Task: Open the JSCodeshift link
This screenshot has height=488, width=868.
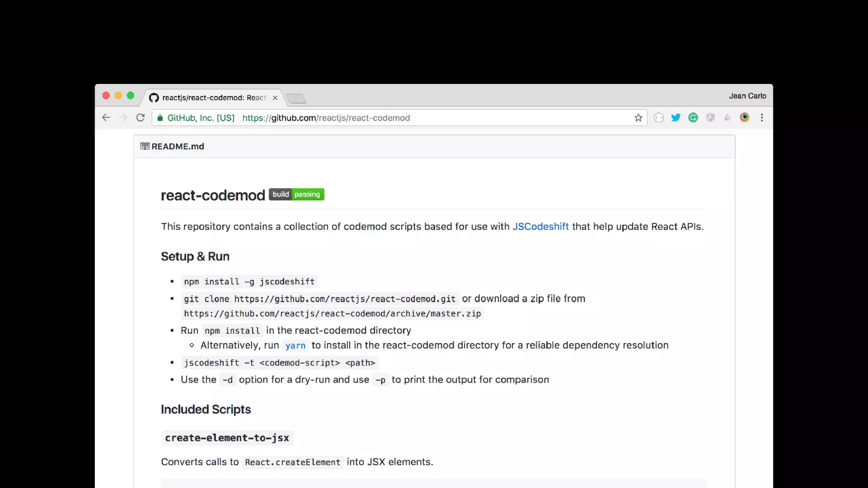Action: point(540,227)
